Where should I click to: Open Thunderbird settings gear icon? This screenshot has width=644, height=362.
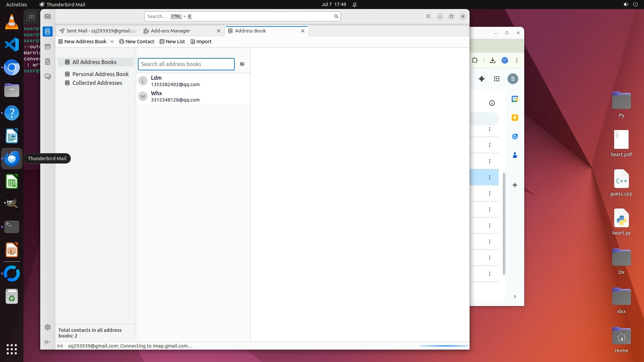click(48, 327)
